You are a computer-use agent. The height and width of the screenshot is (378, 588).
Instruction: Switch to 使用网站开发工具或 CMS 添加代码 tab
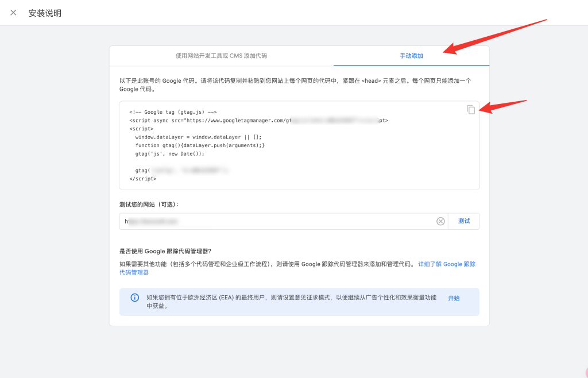coord(221,56)
